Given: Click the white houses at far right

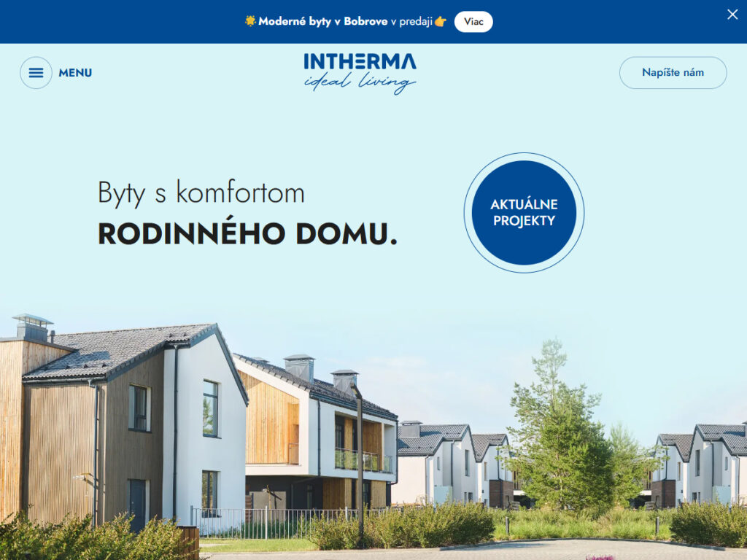Looking at the screenshot, I should [700, 464].
